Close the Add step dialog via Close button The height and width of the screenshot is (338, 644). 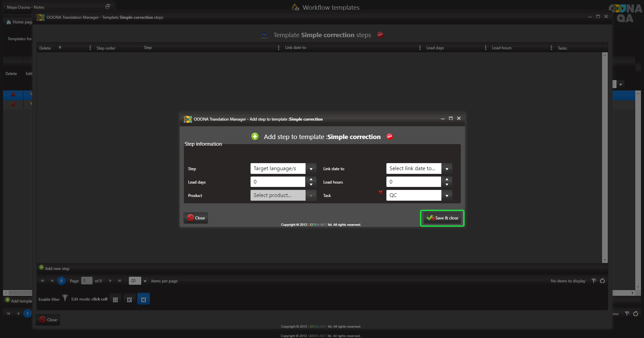point(196,218)
